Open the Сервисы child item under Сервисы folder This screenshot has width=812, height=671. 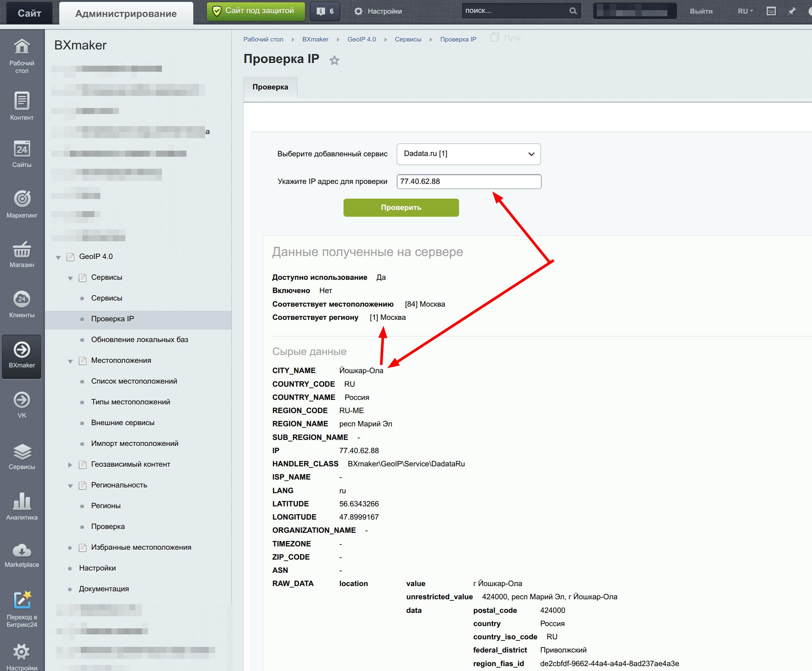tap(107, 298)
